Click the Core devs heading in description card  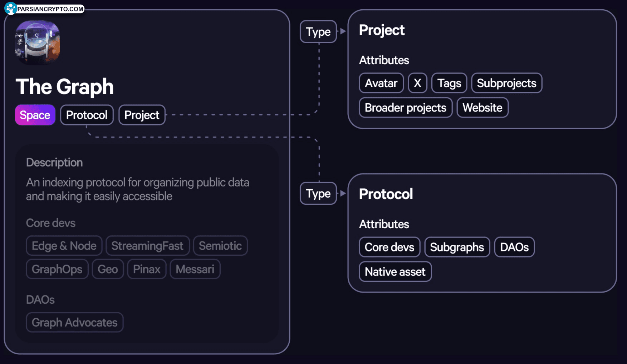click(x=51, y=223)
